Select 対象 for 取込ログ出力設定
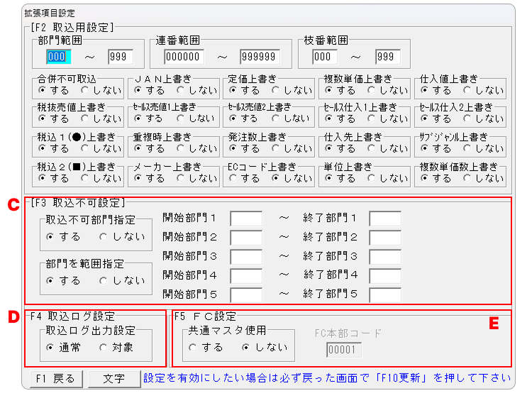Image resolution: width=532 pixels, height=403 pixels. tap(104, 348)
